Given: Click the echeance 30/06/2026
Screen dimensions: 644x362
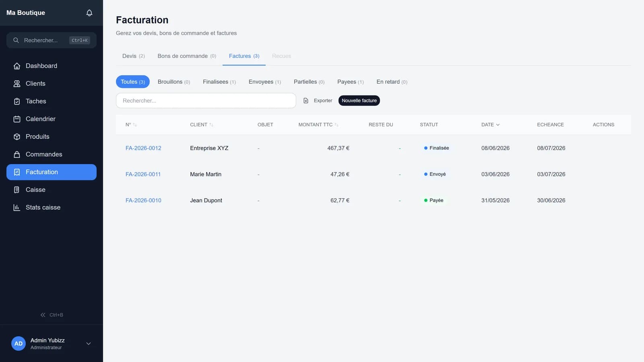Looking at the screenshot, I should tap(551, 200).
